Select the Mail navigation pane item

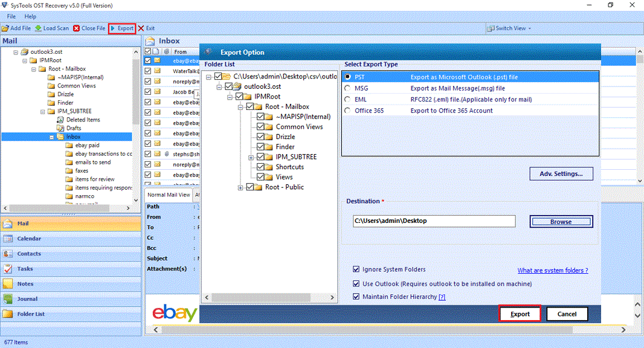point(71,224)
